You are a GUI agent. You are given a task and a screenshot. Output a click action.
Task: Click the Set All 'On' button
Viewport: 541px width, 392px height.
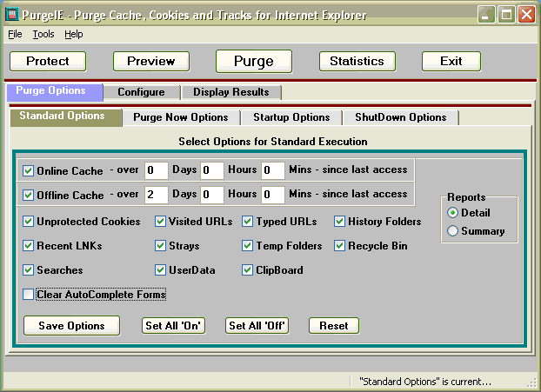point(174,325)
